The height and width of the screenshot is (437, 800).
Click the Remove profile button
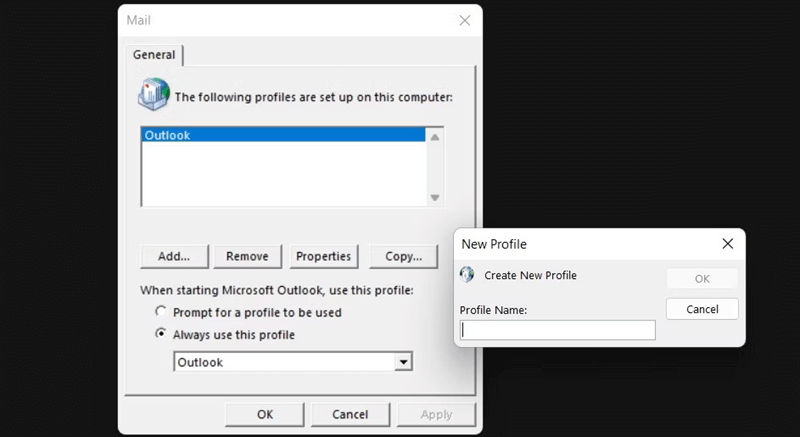(x=247, y=256)
